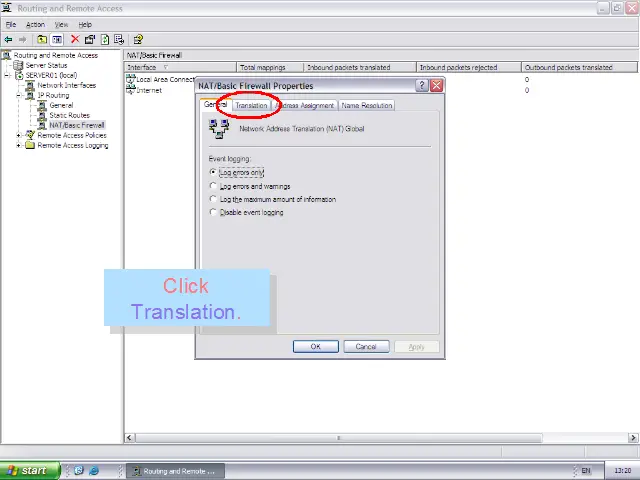The width and height of the screenshot is (640, 480).
Task: Click Routing and Remote taskbar button
Action: pos(176,471)
